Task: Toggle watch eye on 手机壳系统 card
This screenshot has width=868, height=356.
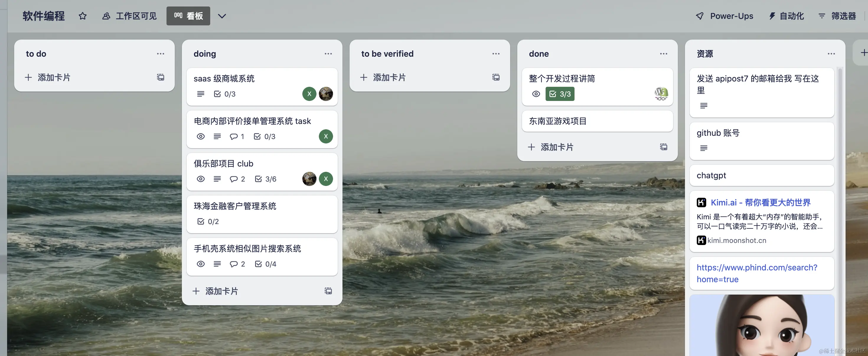Action: (200, 264)
